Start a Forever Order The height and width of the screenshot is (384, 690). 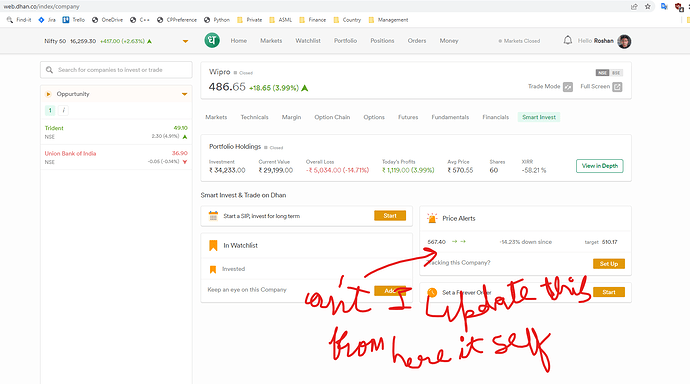point(609,292)
